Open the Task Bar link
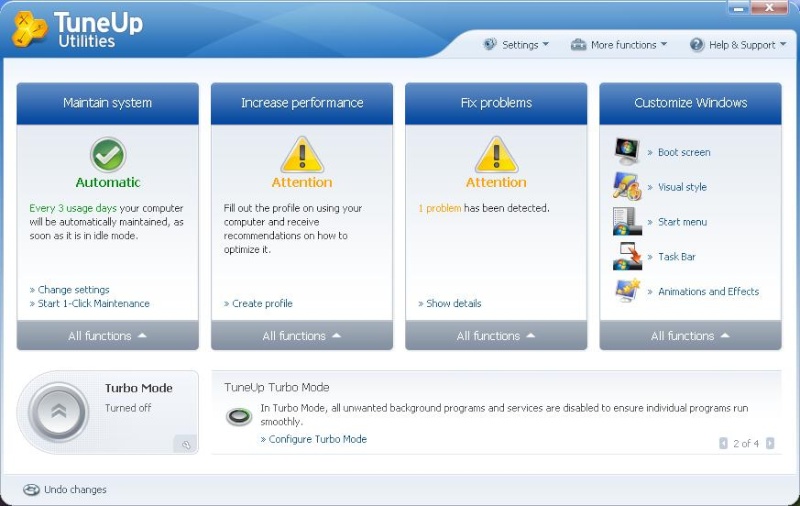Image resolution: width=800 pixels, height=506 pixels. [677, 257]
